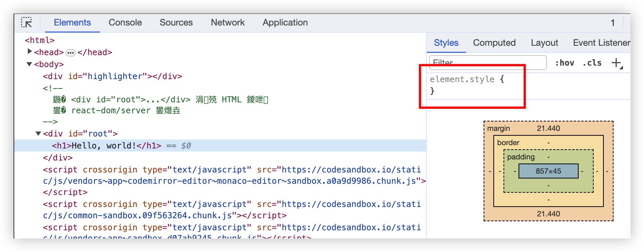Click the common-sandbox chunk.js script src link
The height and width of the screenshot is (252, 644).
pos(232,210)
